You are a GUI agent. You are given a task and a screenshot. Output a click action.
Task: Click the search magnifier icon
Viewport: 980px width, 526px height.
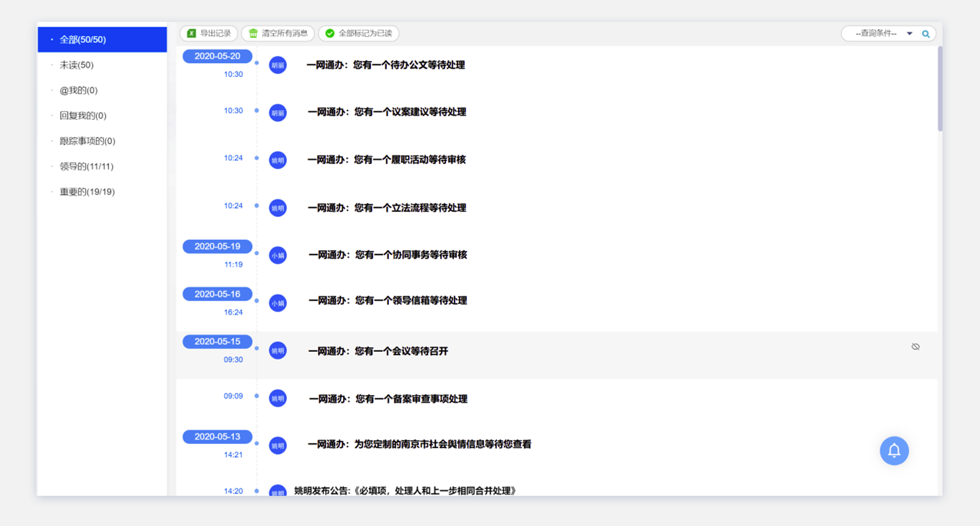(x=925, y=34)
